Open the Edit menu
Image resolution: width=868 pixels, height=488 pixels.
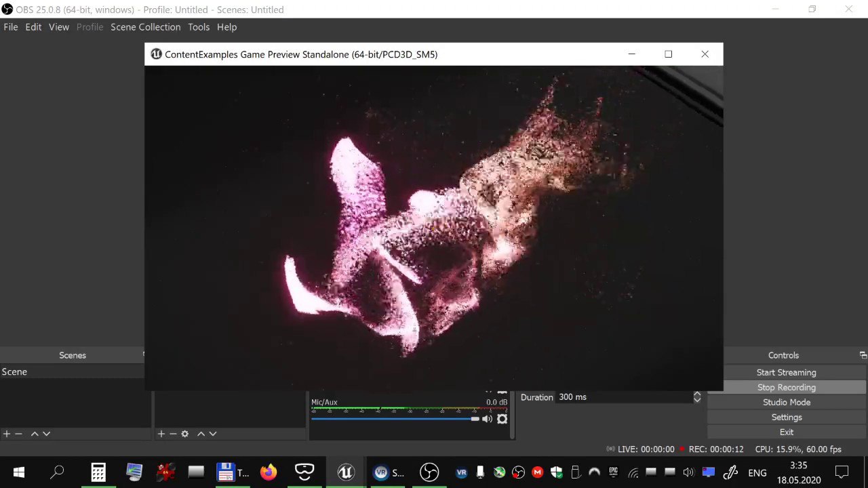click(33, 27)
